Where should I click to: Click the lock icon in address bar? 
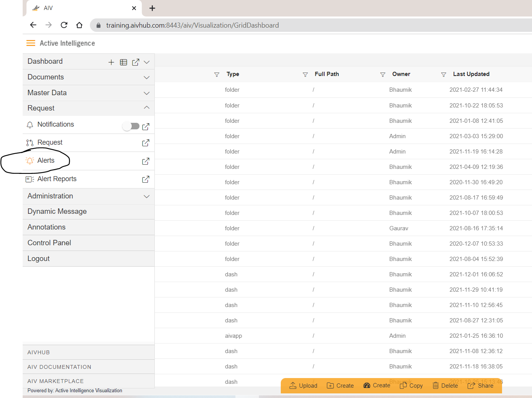98,25
